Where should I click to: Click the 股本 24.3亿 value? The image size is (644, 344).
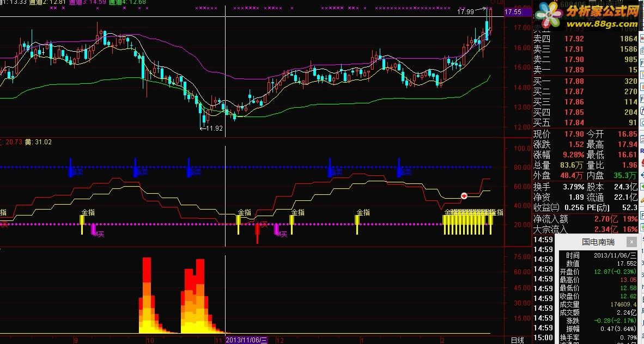[625, 187]
